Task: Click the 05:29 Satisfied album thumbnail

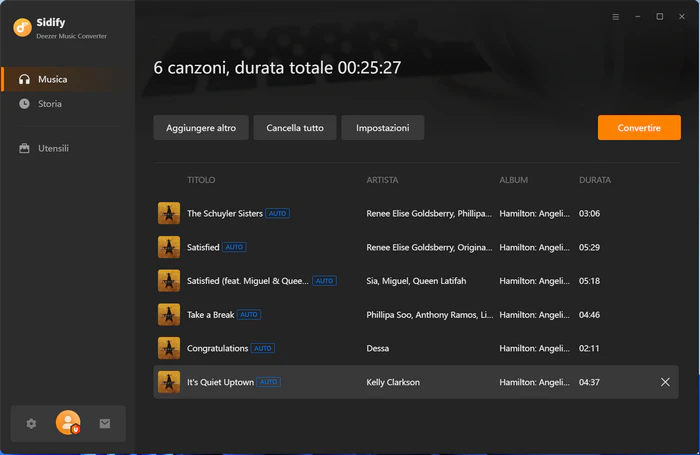Action: 169,247
